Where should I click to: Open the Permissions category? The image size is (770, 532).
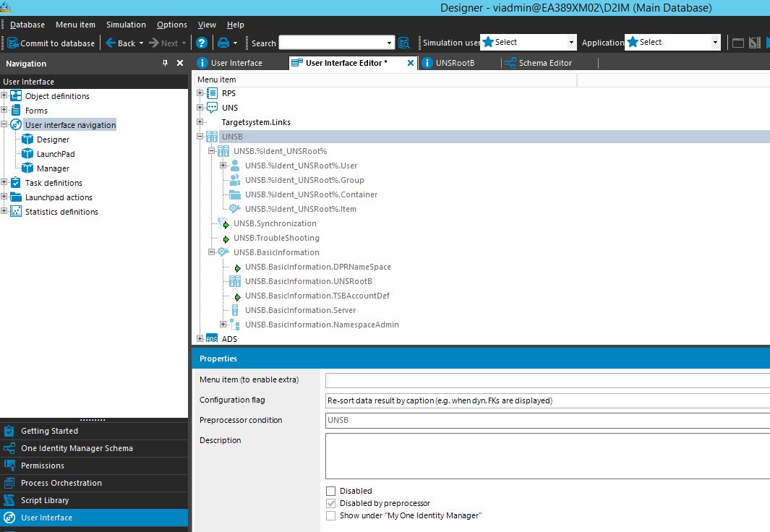[x=94, y=465]
